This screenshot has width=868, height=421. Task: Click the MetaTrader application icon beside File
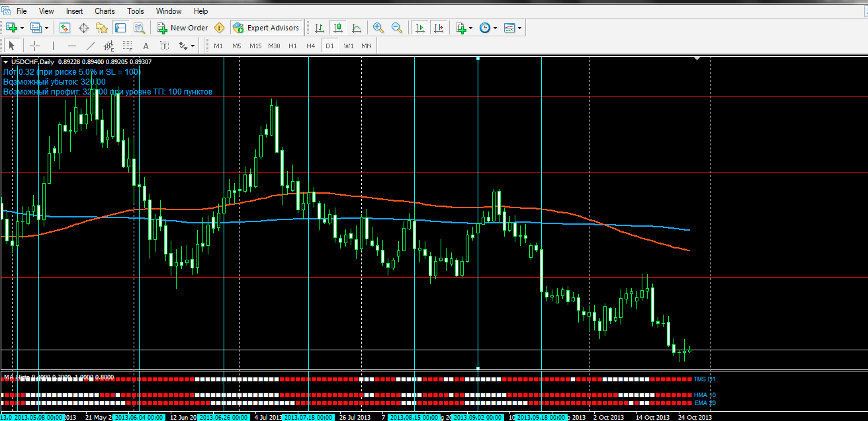click(6, 11)
